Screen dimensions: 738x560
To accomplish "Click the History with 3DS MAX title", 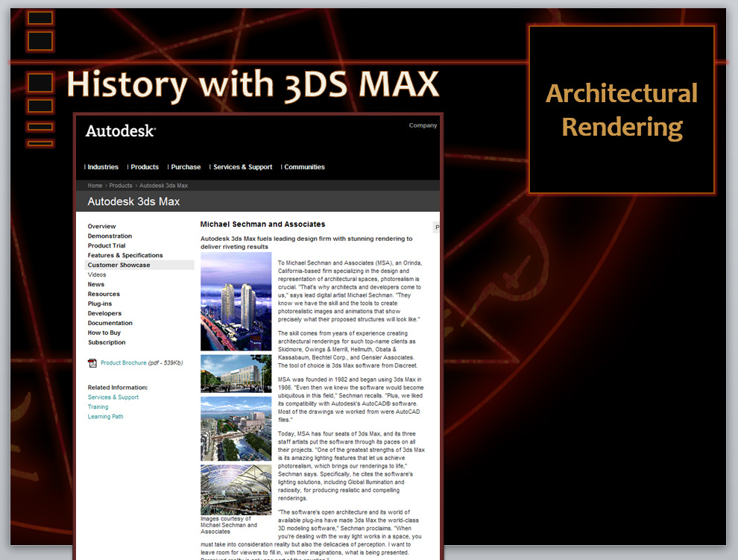I will (x=253, y=85).
